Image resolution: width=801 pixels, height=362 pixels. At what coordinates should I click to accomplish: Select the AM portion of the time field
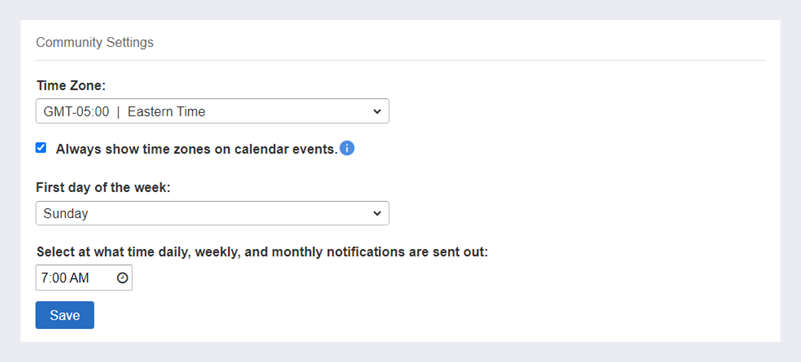pyautogui.click(x=79, y=278)
